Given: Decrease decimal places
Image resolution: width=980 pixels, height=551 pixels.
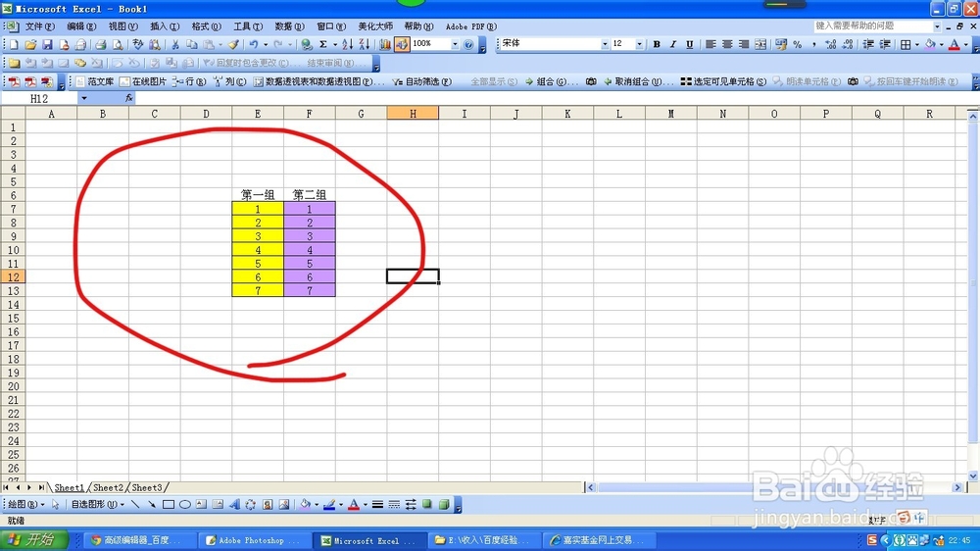Looking at the screenshot, I should point(848,44).
